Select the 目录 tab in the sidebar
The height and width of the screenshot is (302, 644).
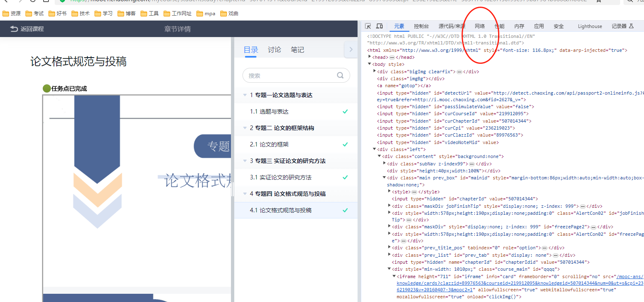point(251,50)
